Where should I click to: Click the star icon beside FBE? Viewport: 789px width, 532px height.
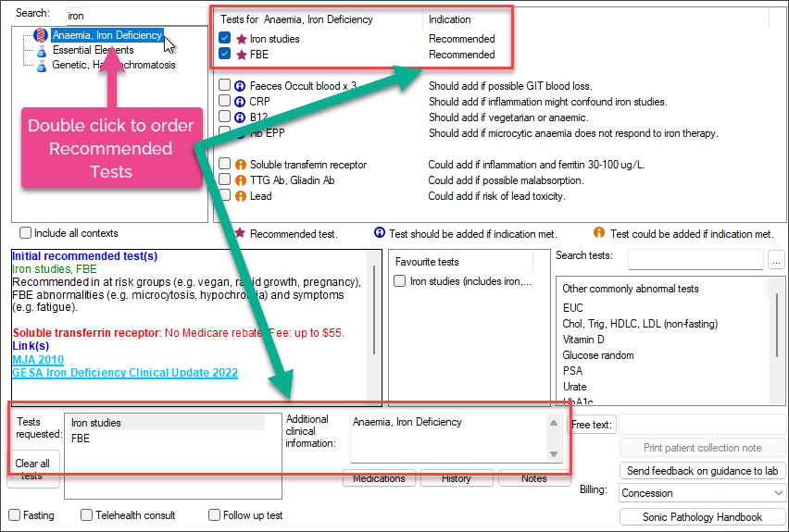tap(242, 55)
